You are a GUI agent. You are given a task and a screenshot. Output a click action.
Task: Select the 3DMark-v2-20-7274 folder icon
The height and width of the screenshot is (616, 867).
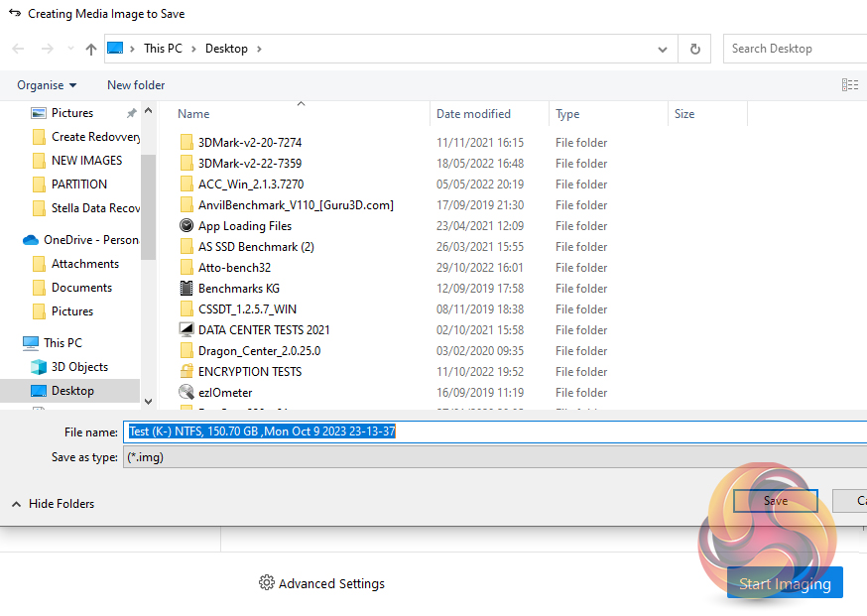point(186,143)
